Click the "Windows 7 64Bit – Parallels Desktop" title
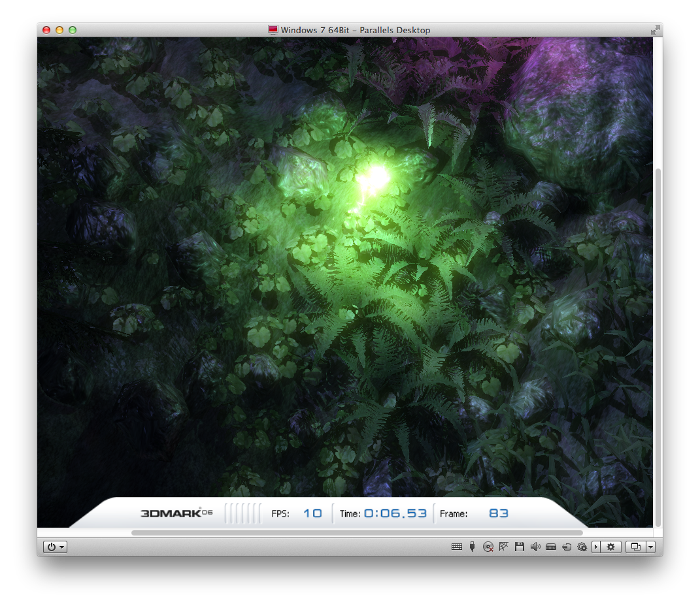Viewport: 700px width, 608px height. pyautogui.click(x=356, y=30)
